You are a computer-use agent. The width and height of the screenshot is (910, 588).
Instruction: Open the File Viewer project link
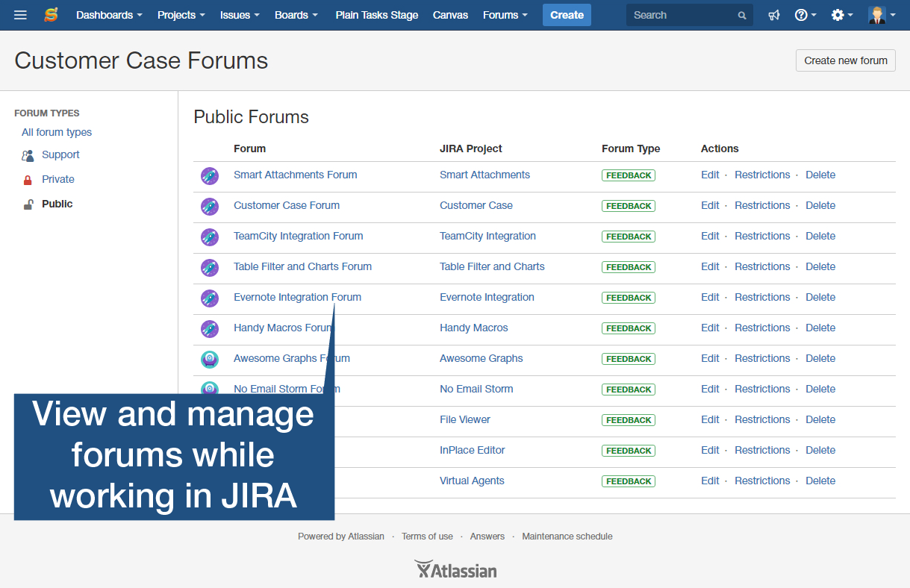click(x=465, y=419)
